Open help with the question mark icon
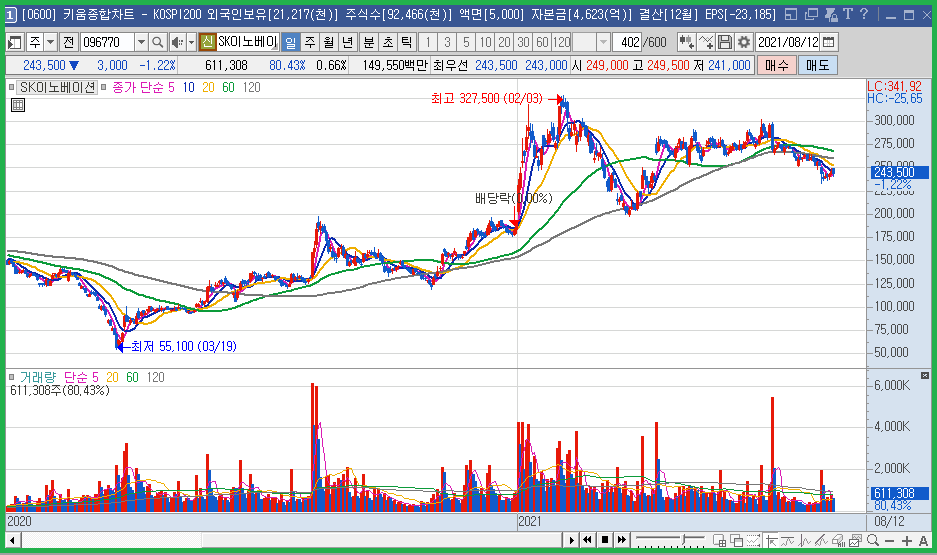The height and width of the screenshot is (555, 937). (x=864, y=14)
